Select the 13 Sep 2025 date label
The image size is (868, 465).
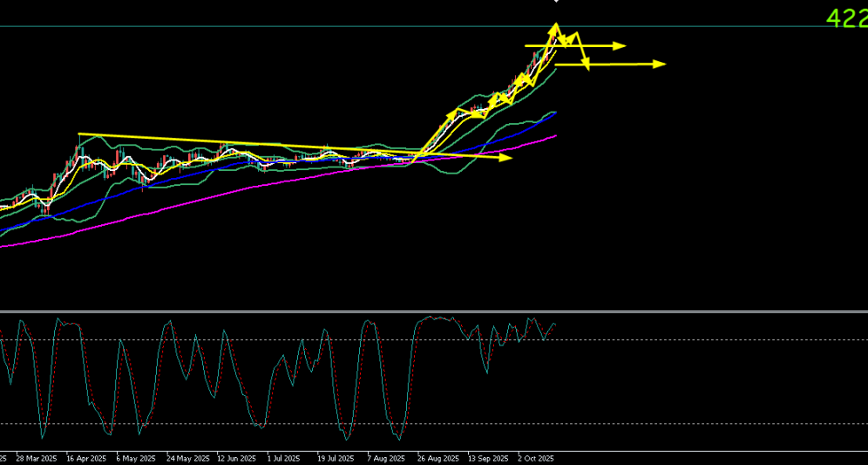(x=488, y=457)
